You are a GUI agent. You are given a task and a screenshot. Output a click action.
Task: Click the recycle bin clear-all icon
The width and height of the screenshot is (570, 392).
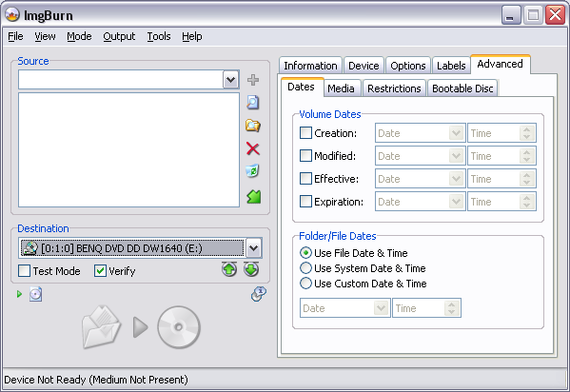(253, 171)
